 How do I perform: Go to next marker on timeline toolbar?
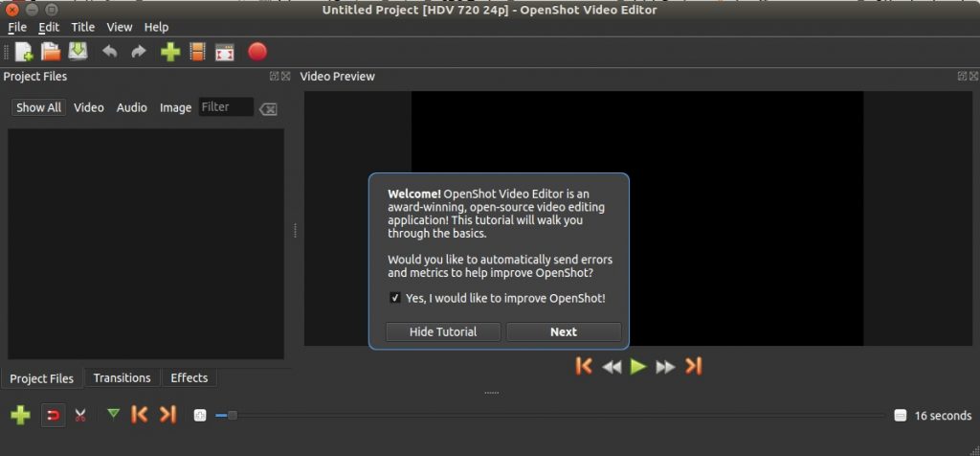point(167,414)
